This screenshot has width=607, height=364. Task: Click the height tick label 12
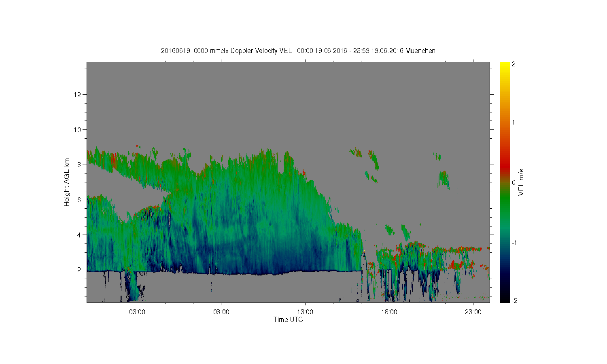[78, 95]
